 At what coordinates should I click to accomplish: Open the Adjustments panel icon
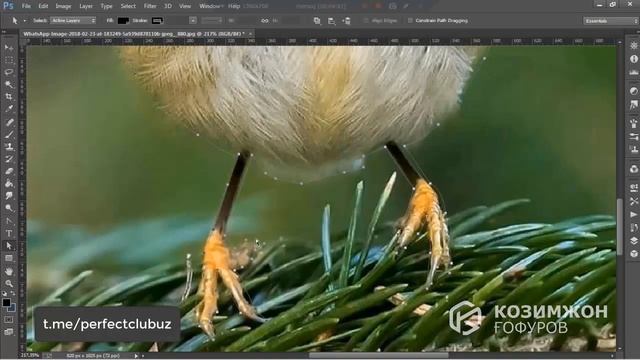(x=633, y=91)
